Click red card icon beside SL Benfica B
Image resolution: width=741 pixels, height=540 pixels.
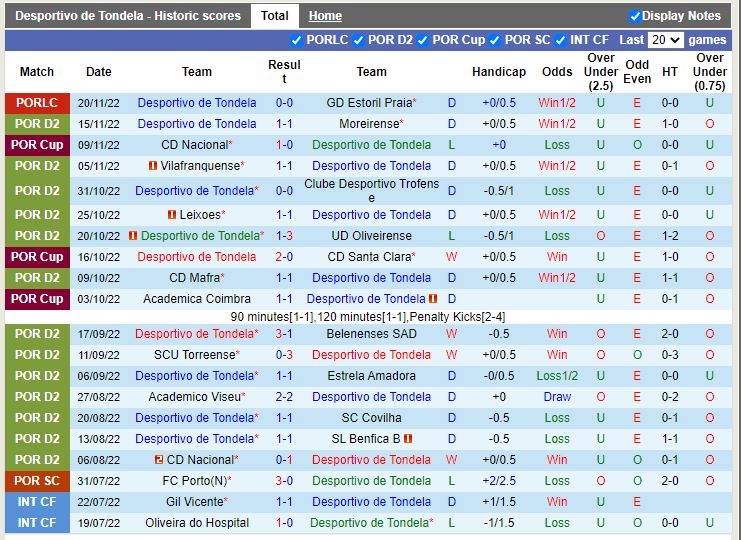[x=408, y=439]
